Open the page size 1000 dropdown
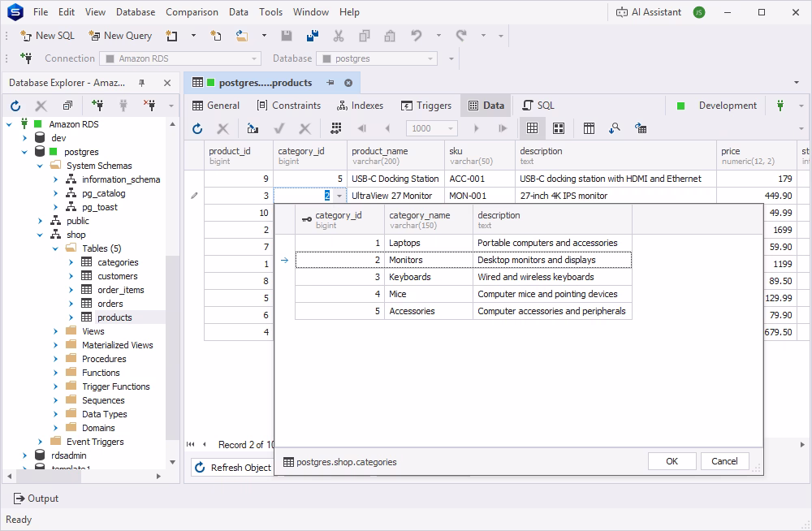This screenshot has height=531, width=812. pyautogui.click(x=451, y=128)
